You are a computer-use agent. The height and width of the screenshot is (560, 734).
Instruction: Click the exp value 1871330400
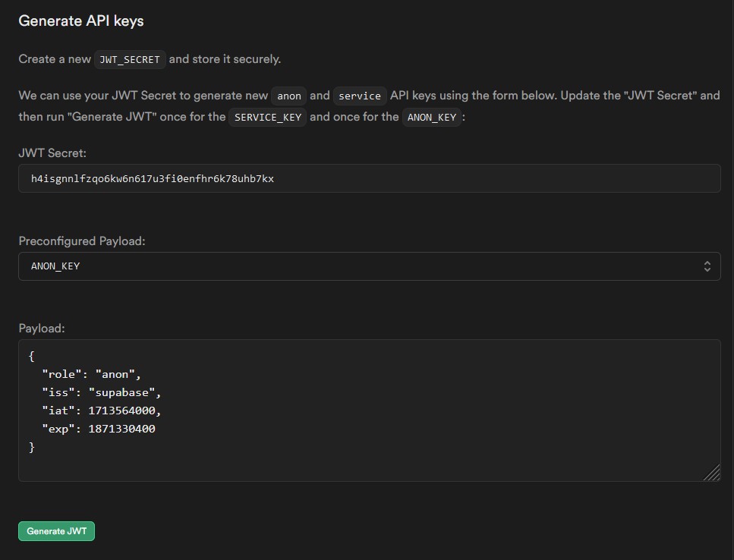(121, 429)
